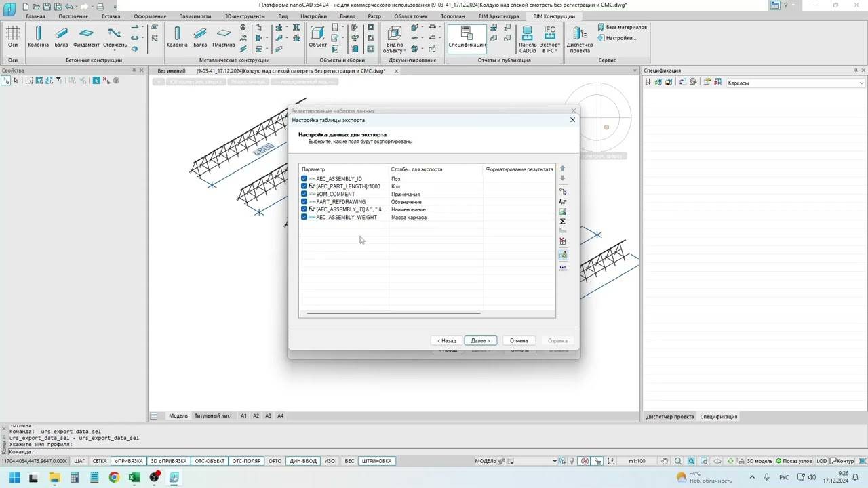Click the Оси grid tool
The height and width of the screenshot is (488, 868).
[13, 37]
